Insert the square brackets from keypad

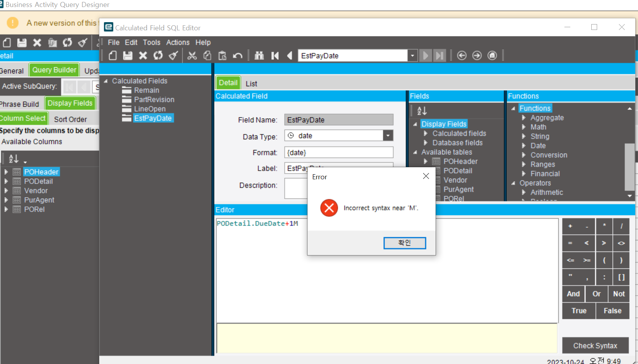click(x=621, y=277)
